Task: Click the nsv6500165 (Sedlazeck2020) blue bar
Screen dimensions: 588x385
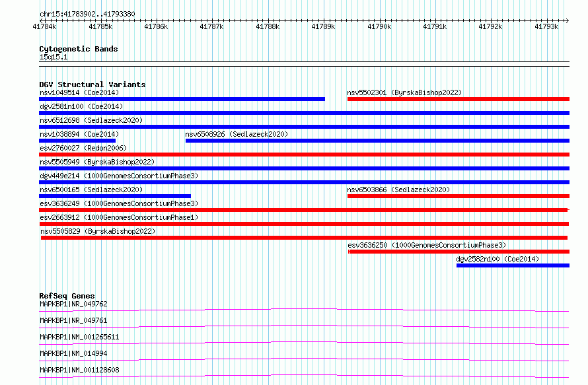Action: [x=115, y=196]
